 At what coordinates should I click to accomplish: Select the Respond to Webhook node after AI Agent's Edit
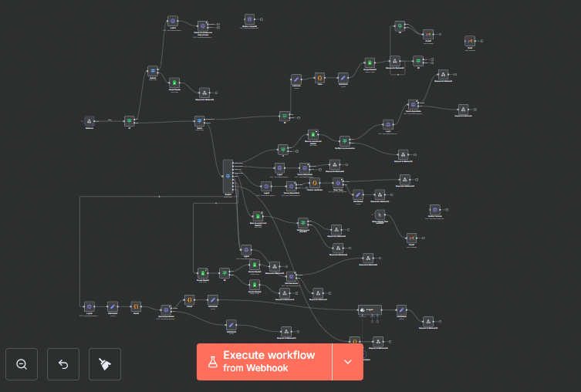tap(428, 321)
